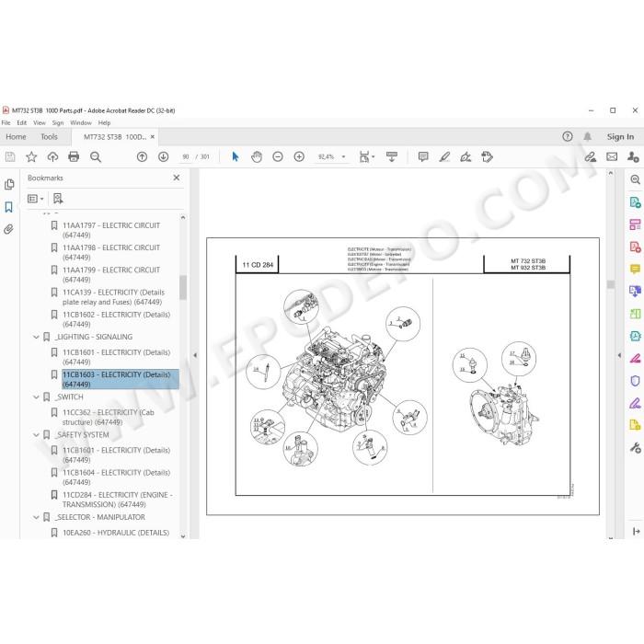Open the View menu
The width and height of the screenshot is (644, 644).
40,122
